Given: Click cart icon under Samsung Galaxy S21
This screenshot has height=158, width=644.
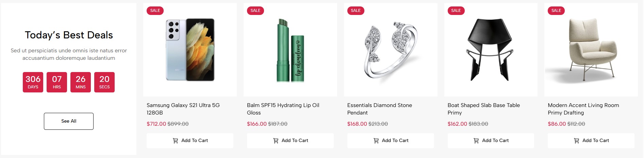Looking at the screenshot, I should (x=176, y=141).
